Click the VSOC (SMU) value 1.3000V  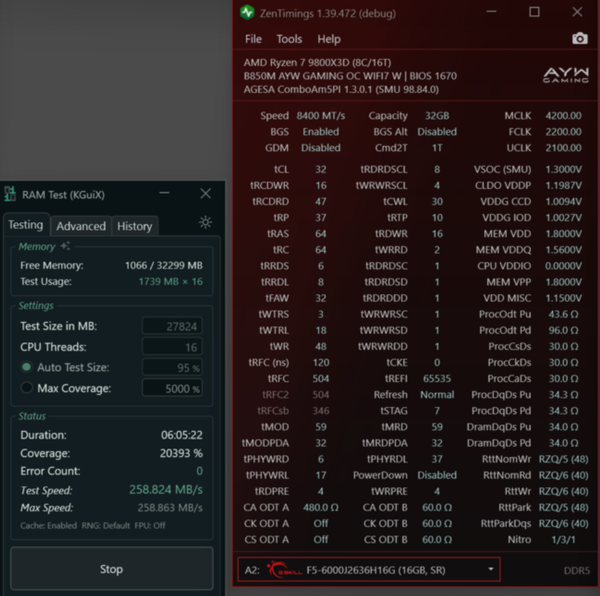tap(563, 169)
